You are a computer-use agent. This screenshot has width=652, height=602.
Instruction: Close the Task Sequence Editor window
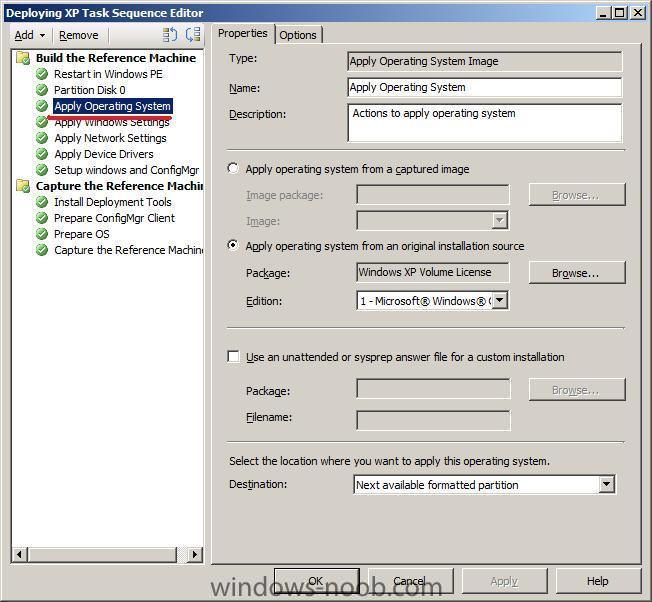(x=637, y=12)
